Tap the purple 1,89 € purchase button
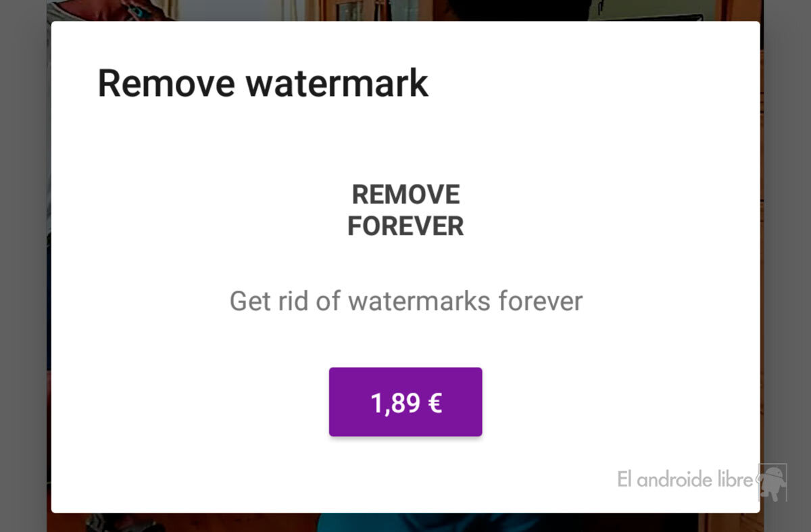Viewport: 811px width, 532px height. tap(405, 402)
